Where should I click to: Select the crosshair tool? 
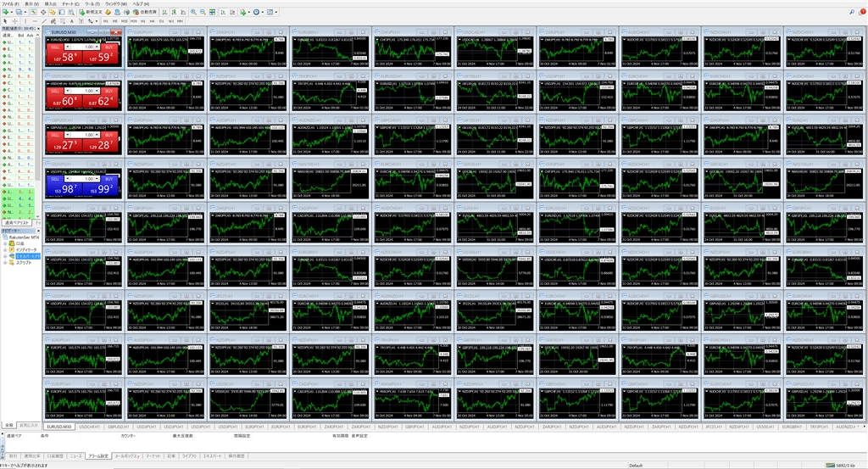click(x=15, y=21)
